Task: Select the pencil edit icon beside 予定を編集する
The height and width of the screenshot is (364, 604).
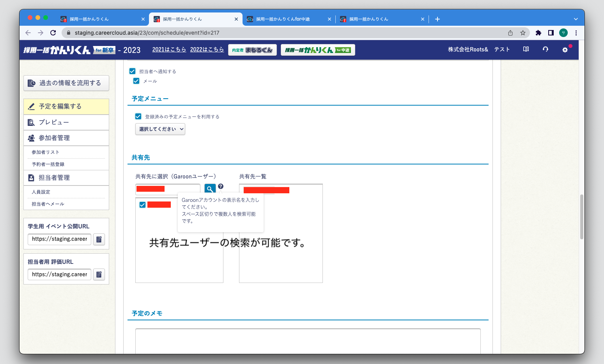Action: tap(32, 106)
